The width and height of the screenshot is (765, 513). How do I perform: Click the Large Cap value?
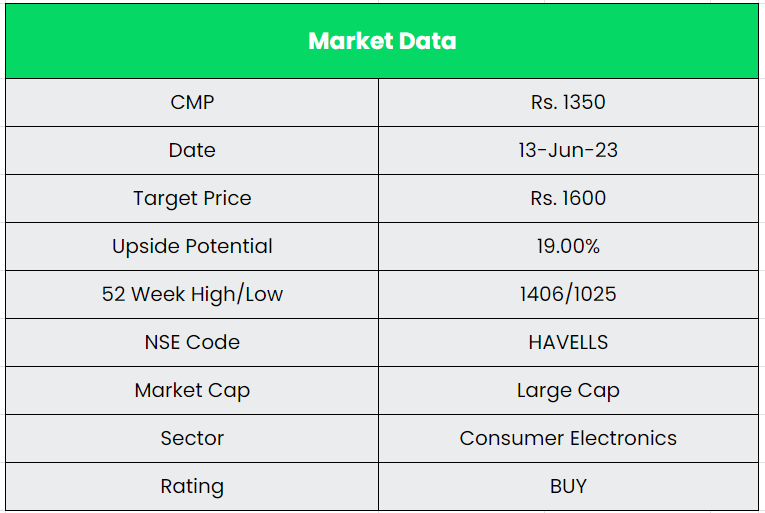(568, 390)
